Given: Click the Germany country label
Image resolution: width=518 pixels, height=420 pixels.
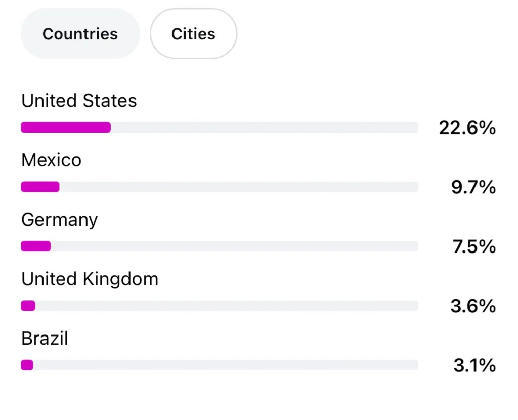Looking at the screenshot, I should [x=60, y=220].
